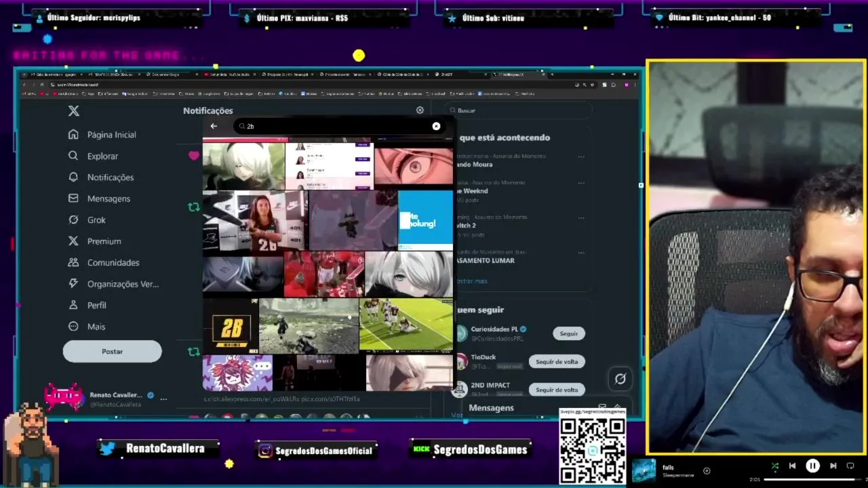Click the Kick SegredosDosGames label
Screen dimensions: 868x488
click(470, 449)
